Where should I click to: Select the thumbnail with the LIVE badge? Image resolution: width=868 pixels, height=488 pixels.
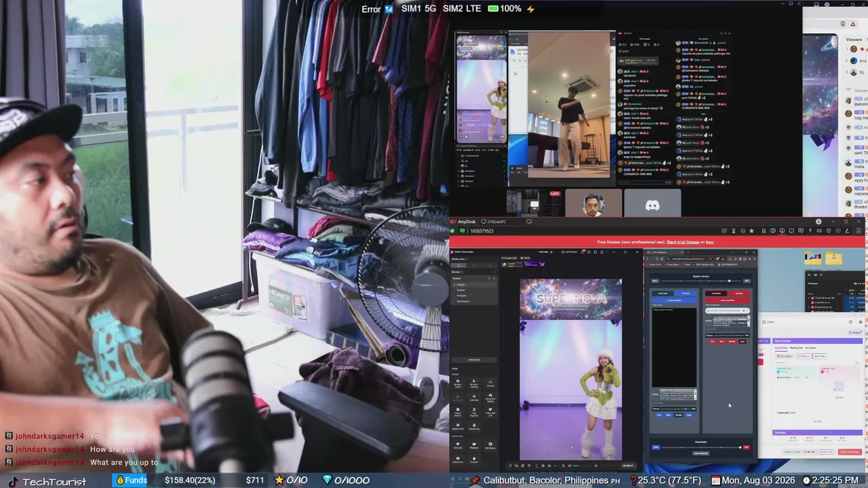pos(535,203)
